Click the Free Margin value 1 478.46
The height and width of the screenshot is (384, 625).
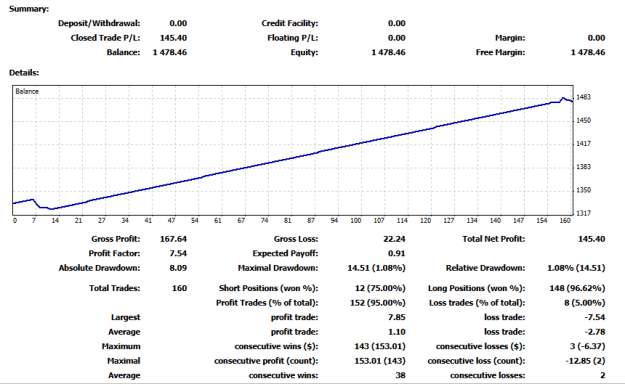pyautogui.click(x=588, y=52)
